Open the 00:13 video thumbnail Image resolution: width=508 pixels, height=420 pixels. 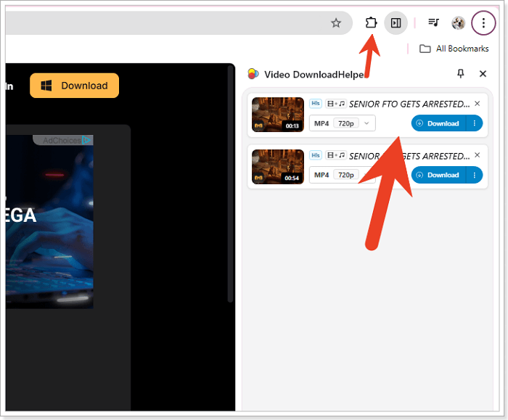click(x=278, y=115)
